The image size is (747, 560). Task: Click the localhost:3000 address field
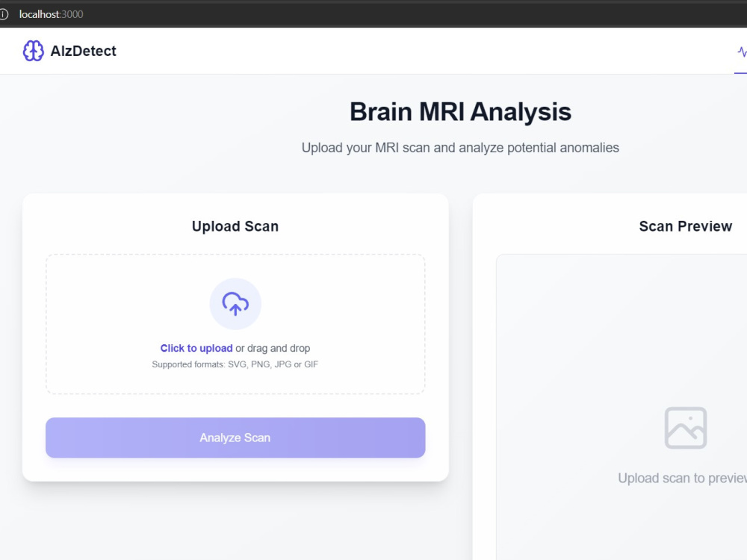pyautogui.click(x=51, y=14)
